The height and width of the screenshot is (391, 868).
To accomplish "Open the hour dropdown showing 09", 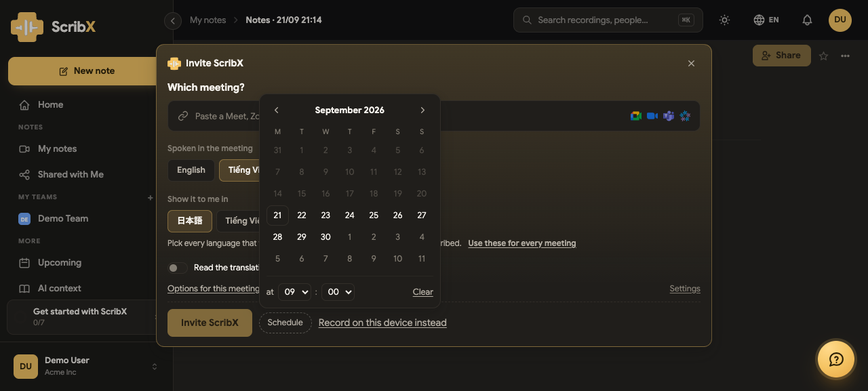I will [x=294, y=292].
